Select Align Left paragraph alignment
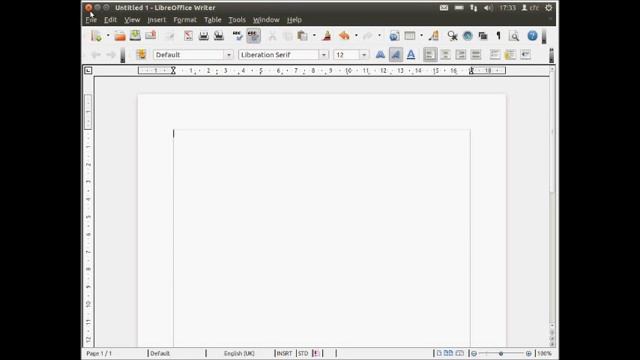Screen dimensions: 640x360 (x=430, y=55)
